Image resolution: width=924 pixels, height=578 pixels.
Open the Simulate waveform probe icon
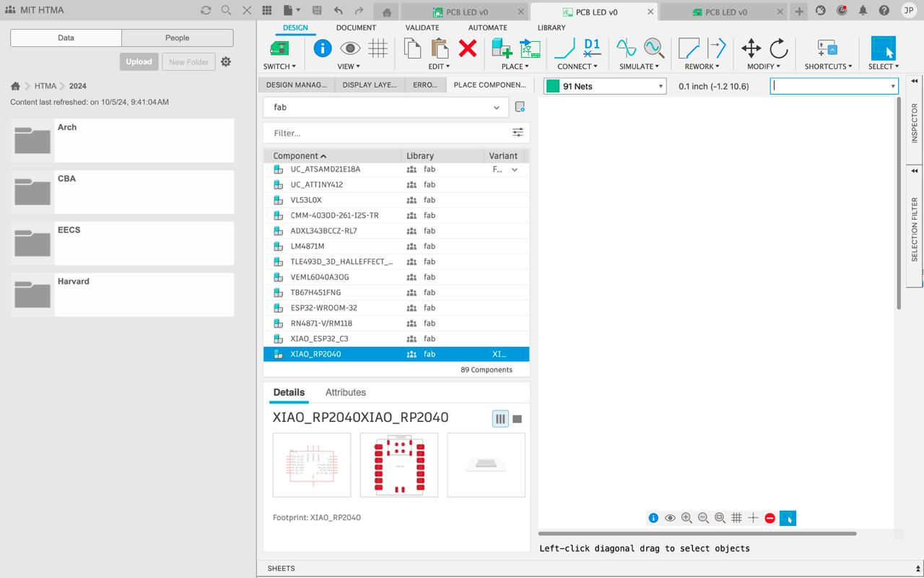point(654,48)
